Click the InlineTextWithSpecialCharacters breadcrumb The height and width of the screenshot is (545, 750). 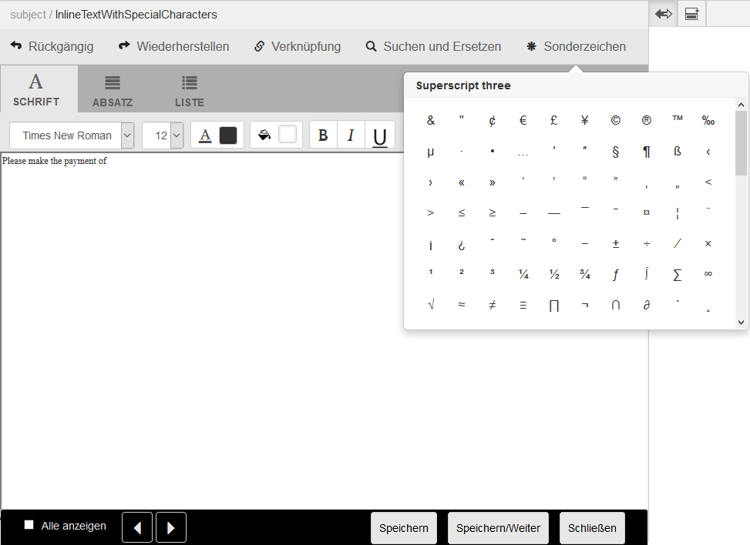click(x=136, y=14)
